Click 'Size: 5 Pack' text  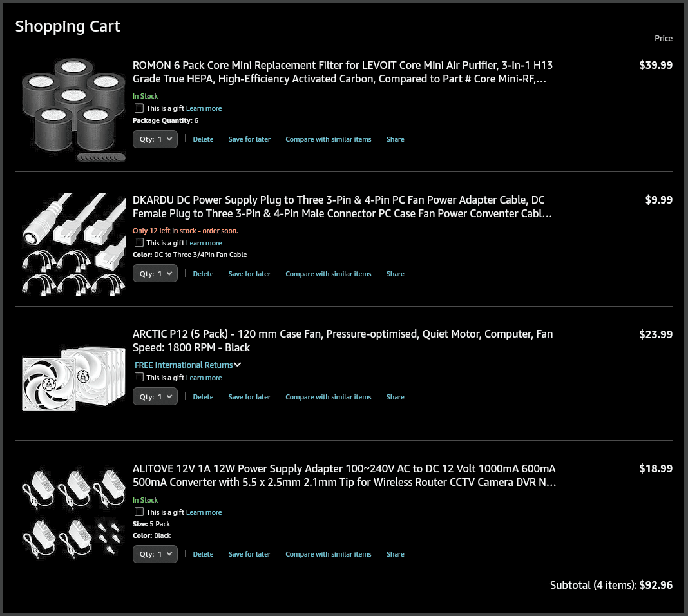pyautogui.click(x=151, y=524)
